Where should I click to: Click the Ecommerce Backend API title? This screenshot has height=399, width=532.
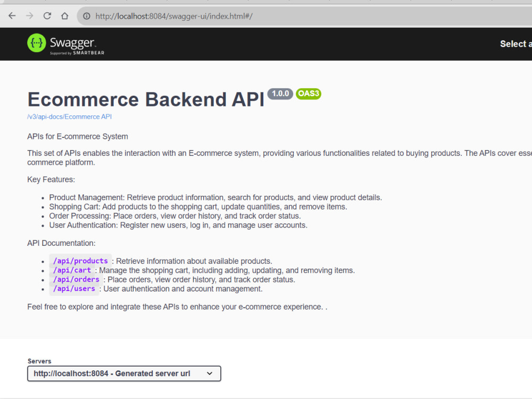coord(146,99)
